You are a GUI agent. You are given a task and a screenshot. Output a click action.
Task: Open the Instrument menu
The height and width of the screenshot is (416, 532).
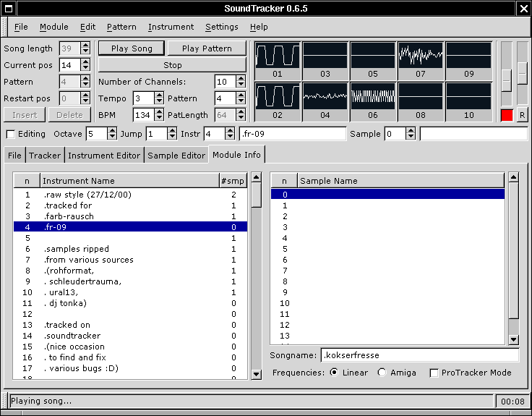(171, 27)
